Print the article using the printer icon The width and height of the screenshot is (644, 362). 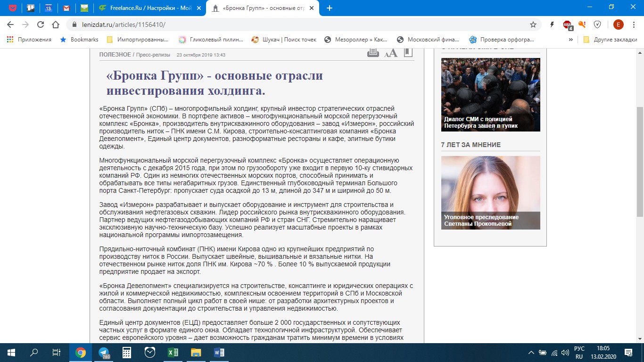coord(373,52)
